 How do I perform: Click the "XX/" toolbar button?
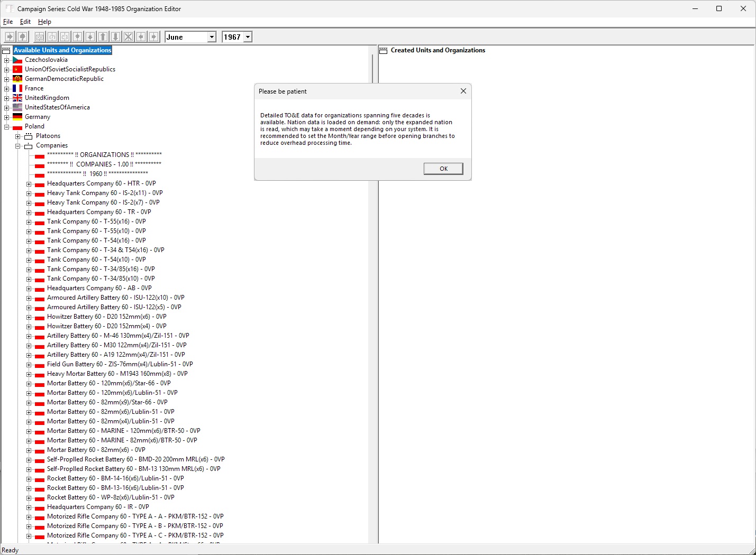pyautogui.click(x=40, y=36)
